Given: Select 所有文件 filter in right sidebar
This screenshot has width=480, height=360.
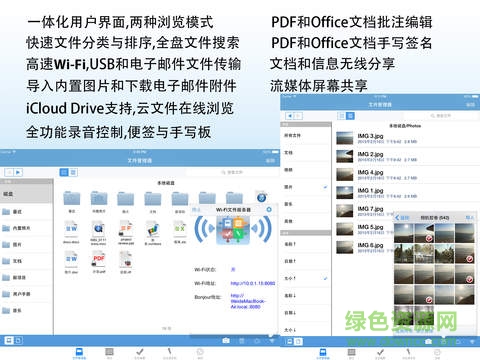Looking at the screenshot, I should coord(306,135).
